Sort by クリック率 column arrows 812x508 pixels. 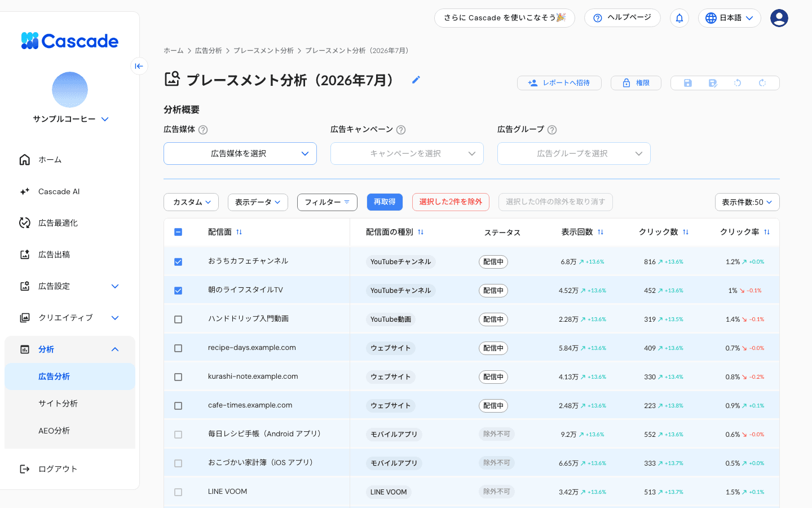coord(767,232)
